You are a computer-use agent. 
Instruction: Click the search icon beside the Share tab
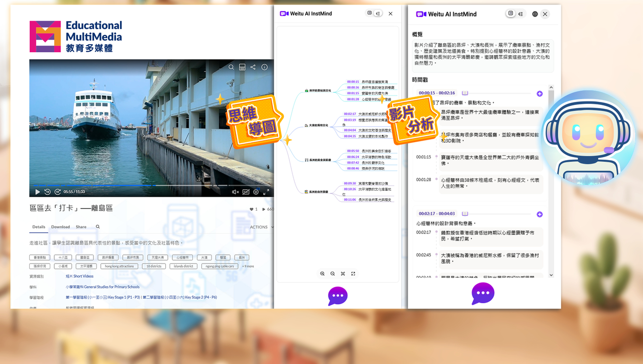tap(98, 227)
